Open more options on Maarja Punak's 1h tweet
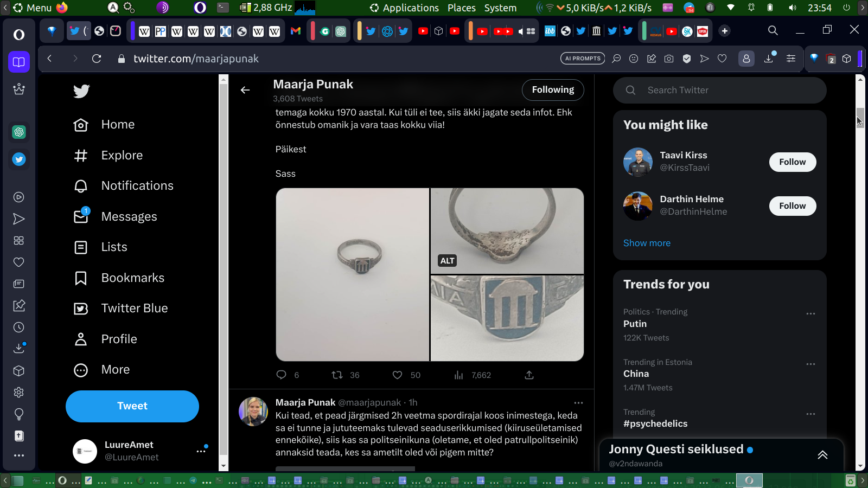The image size is (868, 488). click(578, 403)
